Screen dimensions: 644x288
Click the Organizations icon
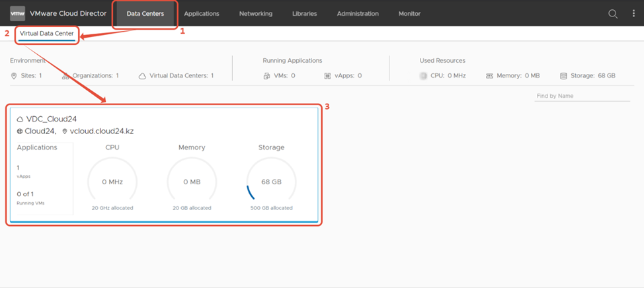point(65,76)
